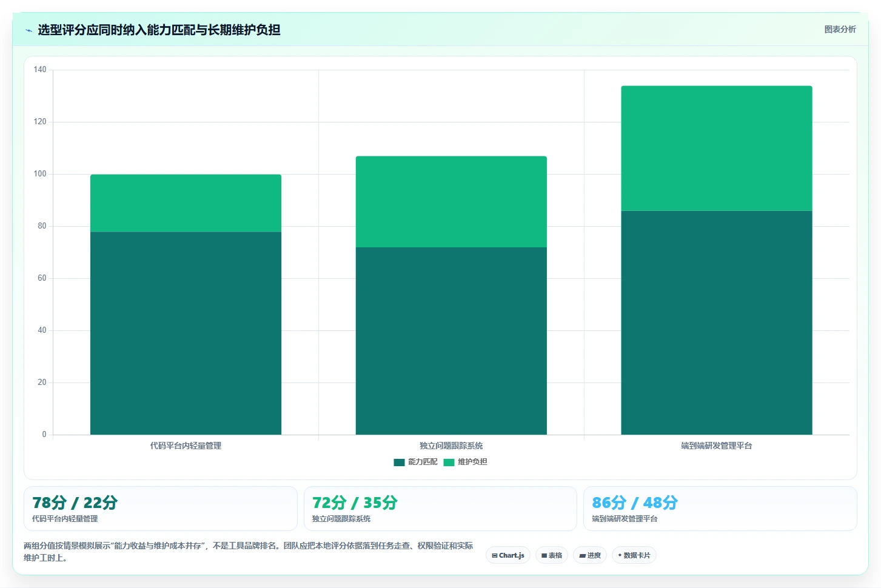Click the y-axis value 40
Image resolution: width=881 pixels, height=588 pixels.
coord(42,330)
